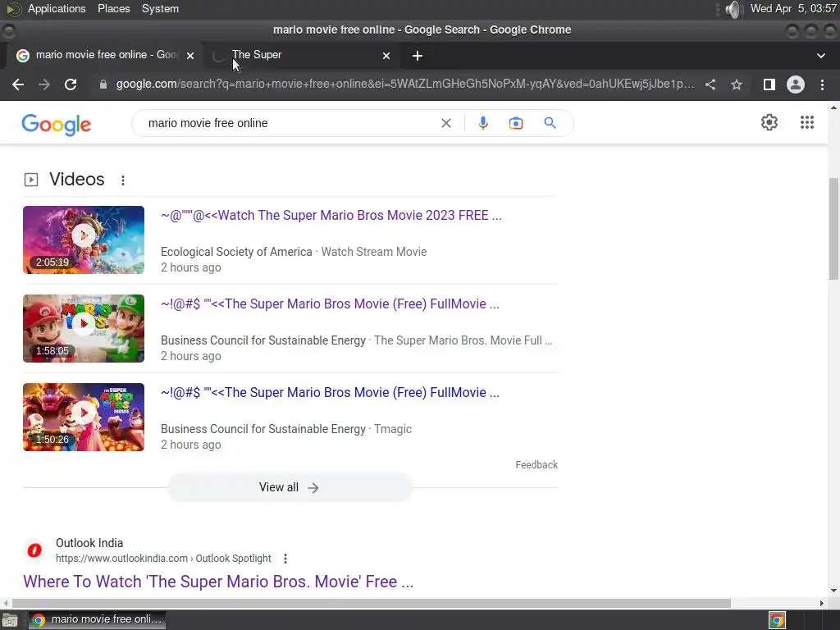
Task: Click the vertical scrollbar thumb
Action: coord(833,229)
